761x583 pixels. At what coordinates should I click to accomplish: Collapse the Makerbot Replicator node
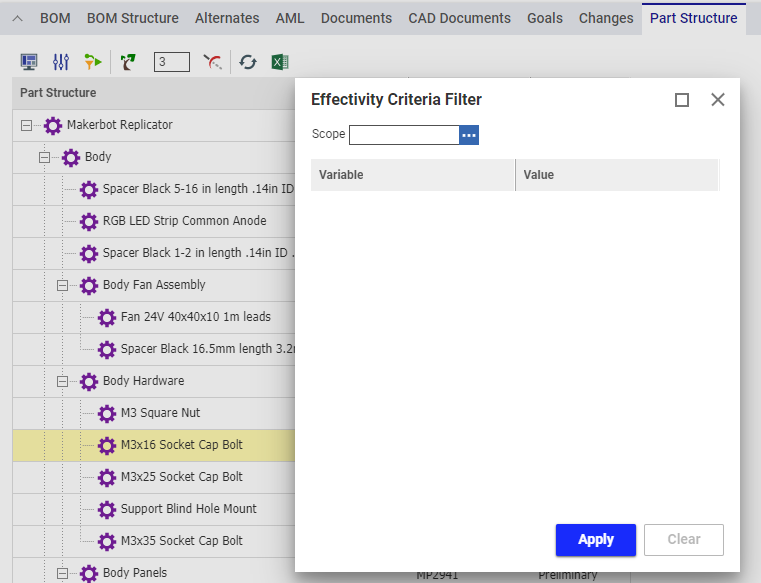pos(27,126)
